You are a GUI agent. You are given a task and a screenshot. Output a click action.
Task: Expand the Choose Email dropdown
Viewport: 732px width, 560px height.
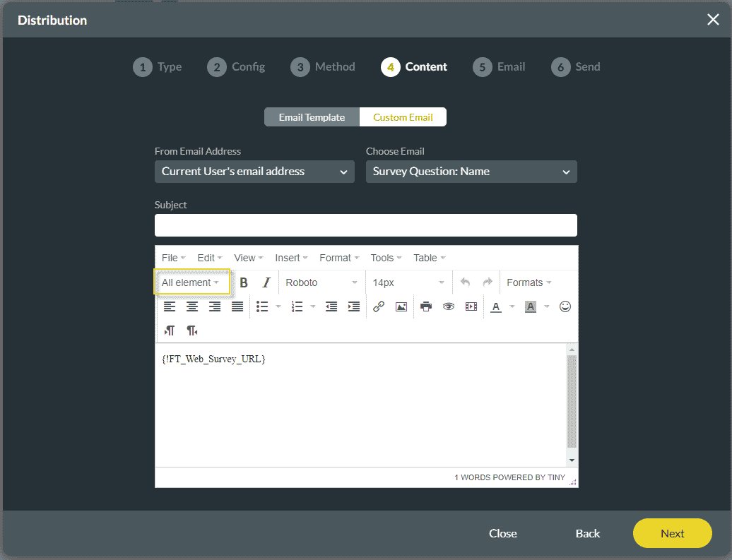coord(471,172)
